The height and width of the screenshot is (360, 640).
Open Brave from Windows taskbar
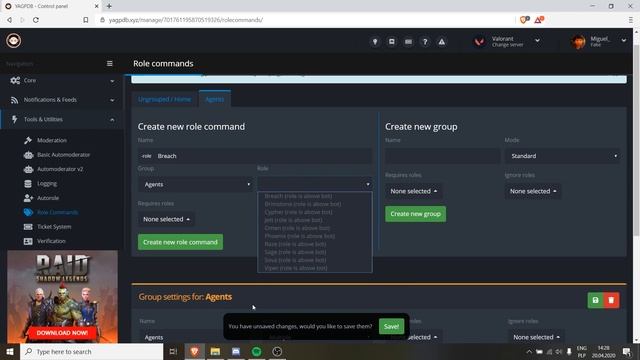[x=194, y=351]
